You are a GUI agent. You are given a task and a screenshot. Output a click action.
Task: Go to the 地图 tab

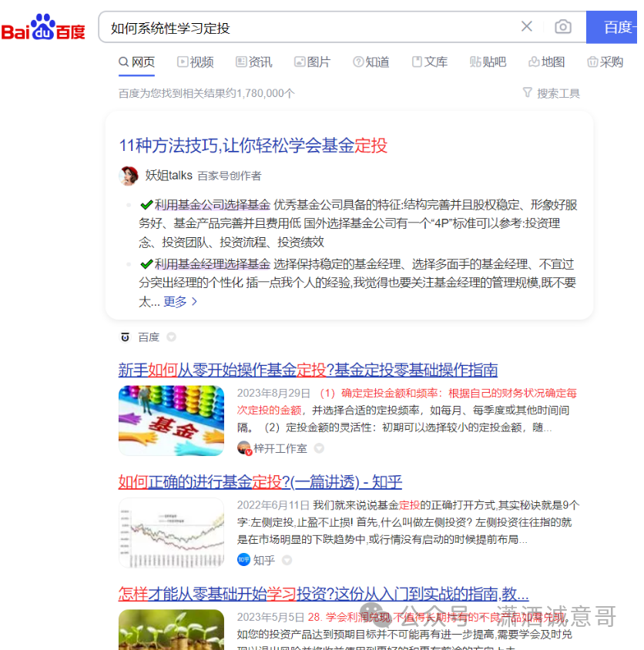pos(546,62)
